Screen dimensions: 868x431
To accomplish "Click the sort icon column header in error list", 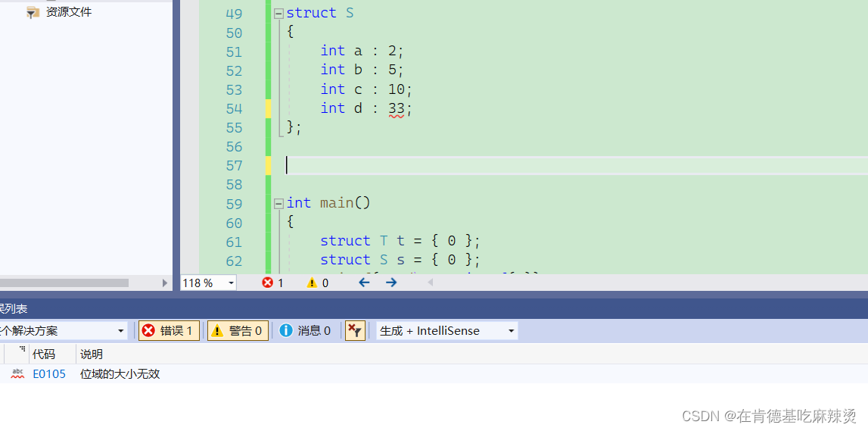I will point(22,350).
